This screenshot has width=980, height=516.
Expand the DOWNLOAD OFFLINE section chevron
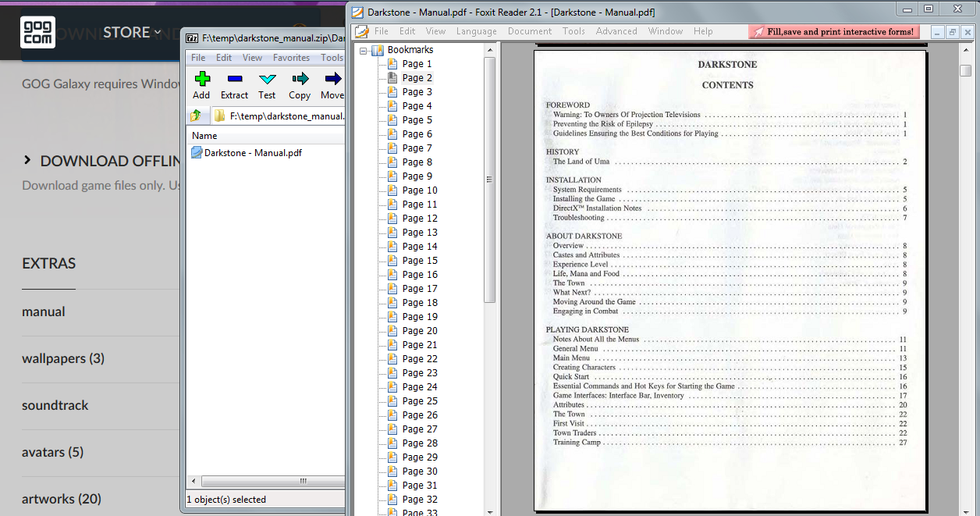[x=27, y=160]
